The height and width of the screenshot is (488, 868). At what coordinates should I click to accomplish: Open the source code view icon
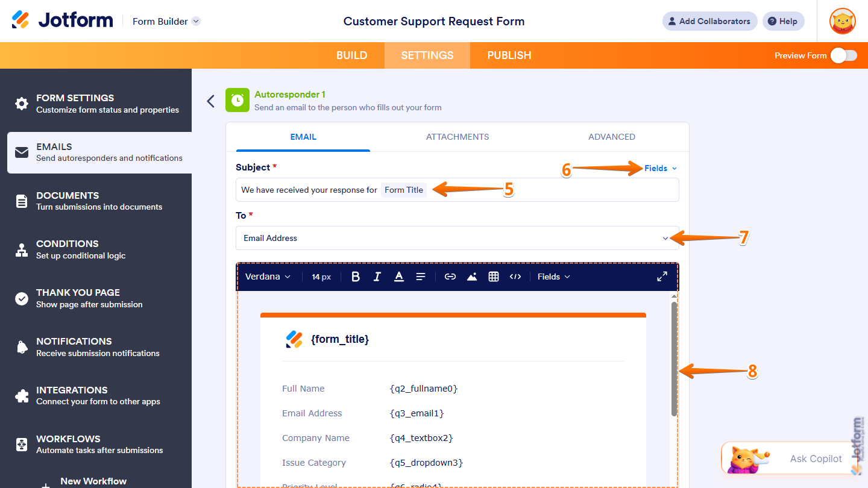515,277
